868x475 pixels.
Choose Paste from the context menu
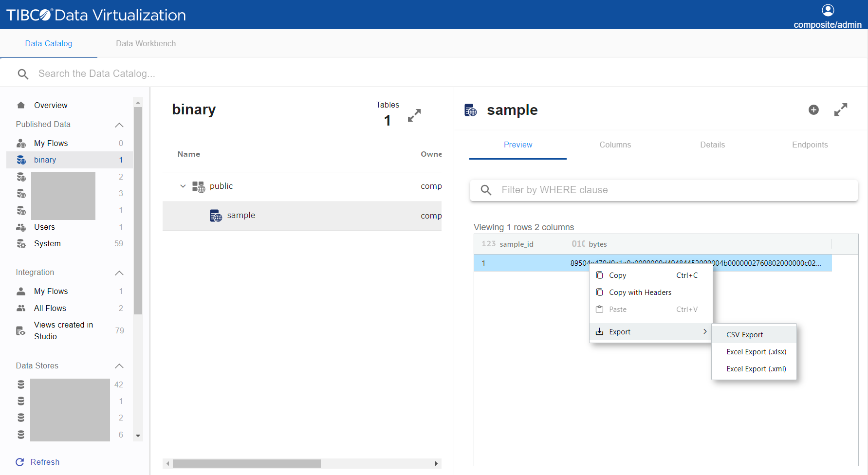point(651,310)
